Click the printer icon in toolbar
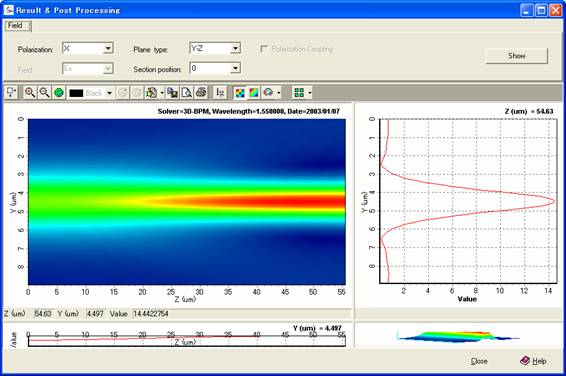566x376 pixels. coord(201,93)
